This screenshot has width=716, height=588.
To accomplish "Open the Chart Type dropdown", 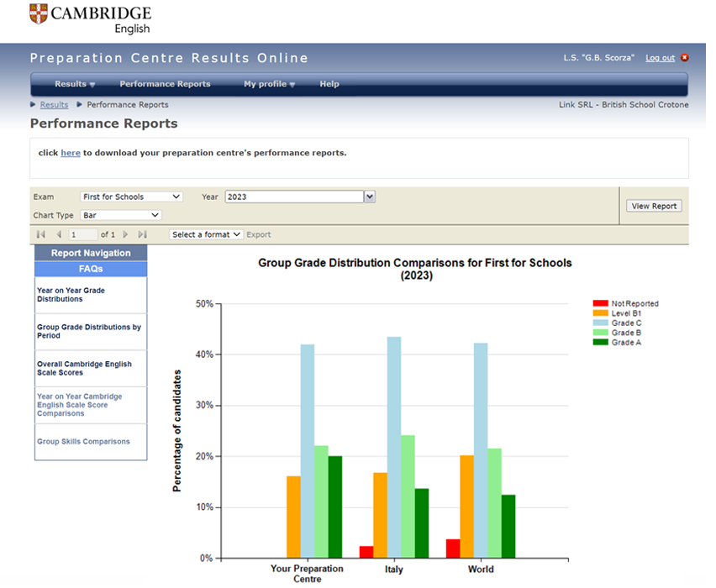I will [x=121, y=215].
